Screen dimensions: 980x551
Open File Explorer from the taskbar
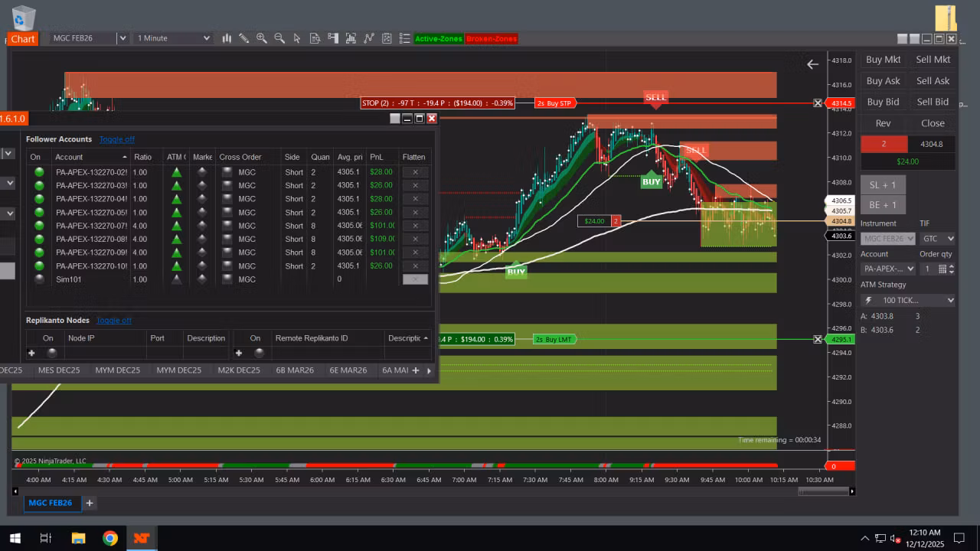tap(78, 538)
